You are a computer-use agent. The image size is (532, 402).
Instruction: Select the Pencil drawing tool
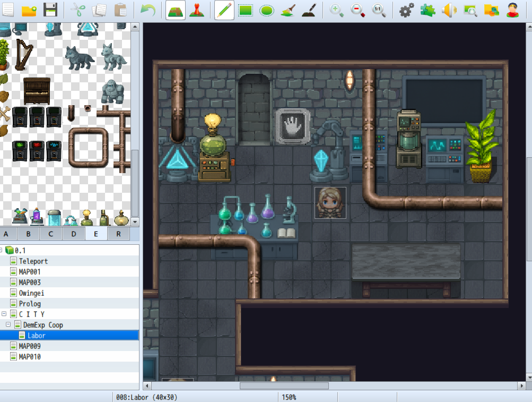[x=224, y=10]
